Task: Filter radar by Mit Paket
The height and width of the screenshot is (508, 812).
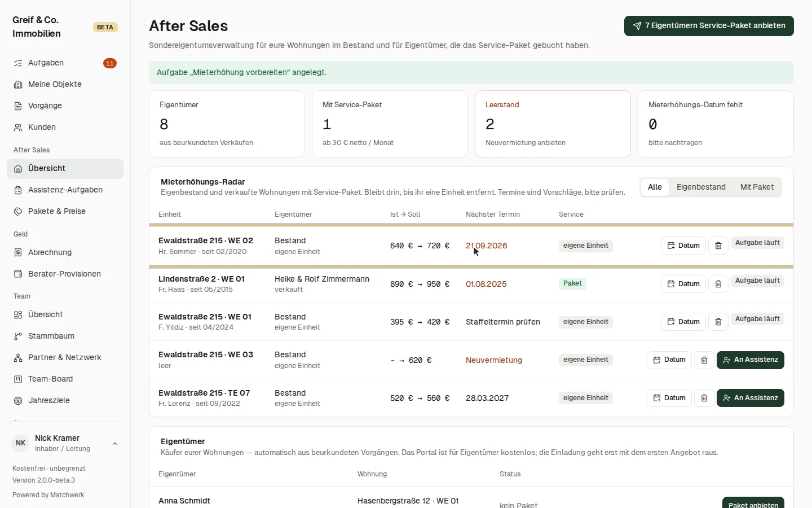Action: coord(757,187)
